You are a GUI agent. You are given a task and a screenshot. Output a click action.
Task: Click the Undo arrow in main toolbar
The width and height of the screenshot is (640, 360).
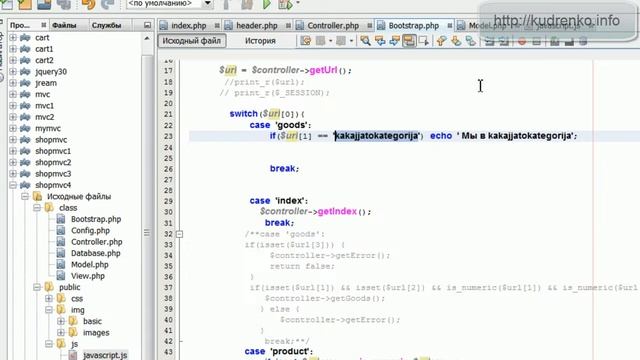coord(89,4)
